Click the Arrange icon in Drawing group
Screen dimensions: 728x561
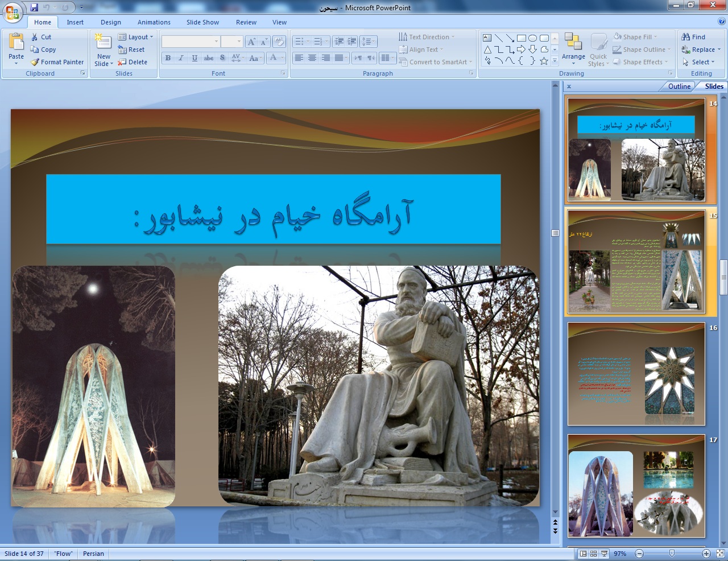573,43
